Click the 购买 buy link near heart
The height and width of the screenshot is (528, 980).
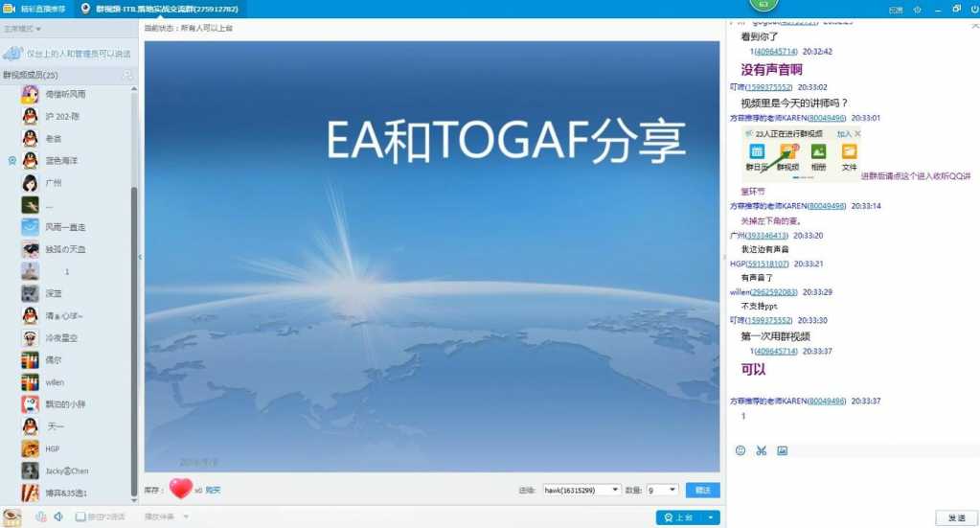(x=213, y=490)
